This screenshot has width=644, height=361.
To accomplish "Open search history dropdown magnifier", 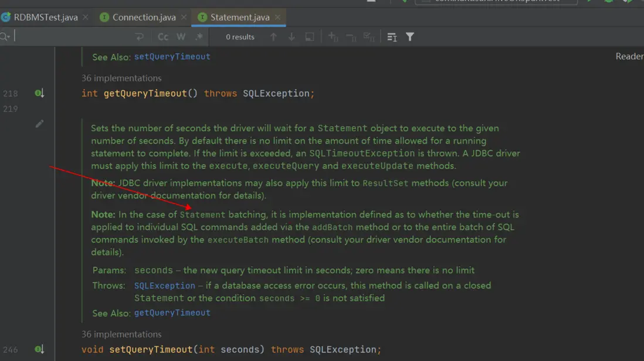I will [x=5, y=37].
